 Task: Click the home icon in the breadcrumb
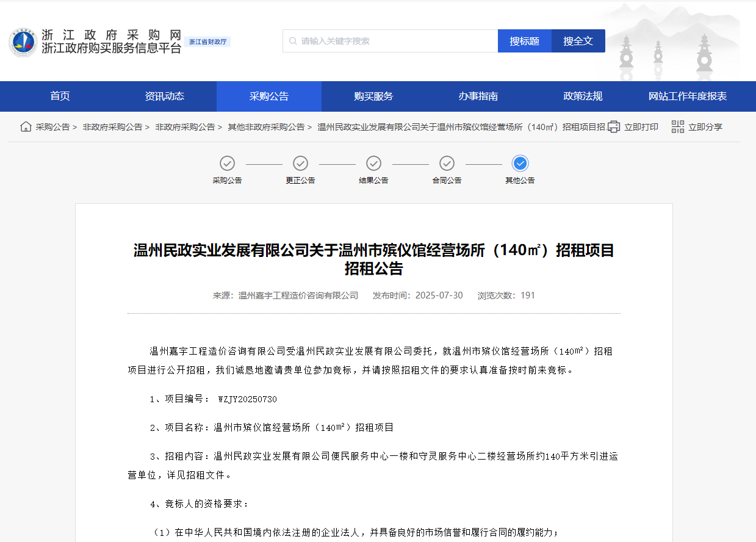click(x=26, y=126)
